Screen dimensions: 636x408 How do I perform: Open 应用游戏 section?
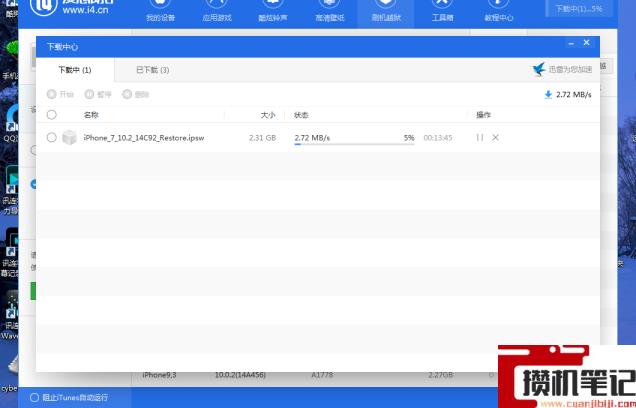[x=217, y=11]
